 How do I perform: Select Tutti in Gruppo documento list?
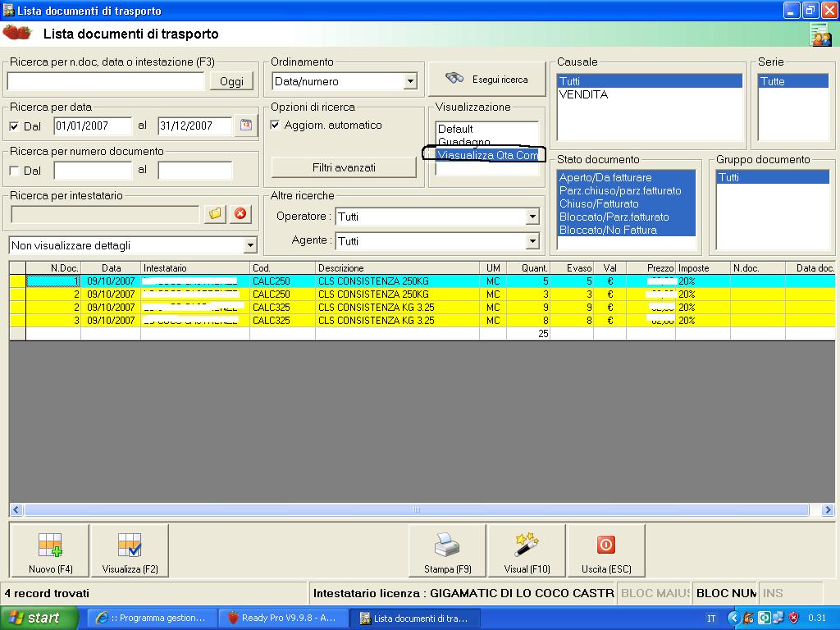pos(773,177)
